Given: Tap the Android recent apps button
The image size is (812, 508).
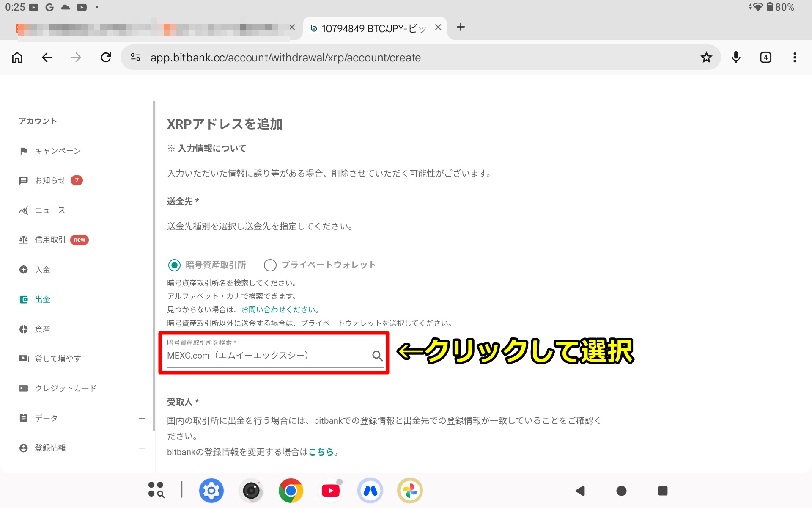Looking at the screenshot, I should (663, 491).
